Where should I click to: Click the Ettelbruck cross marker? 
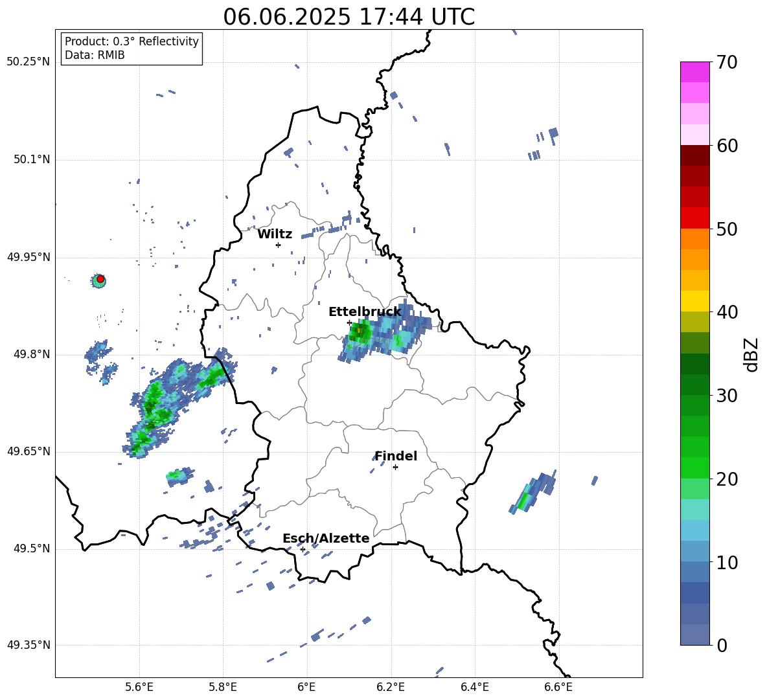[x=349, y=322]
